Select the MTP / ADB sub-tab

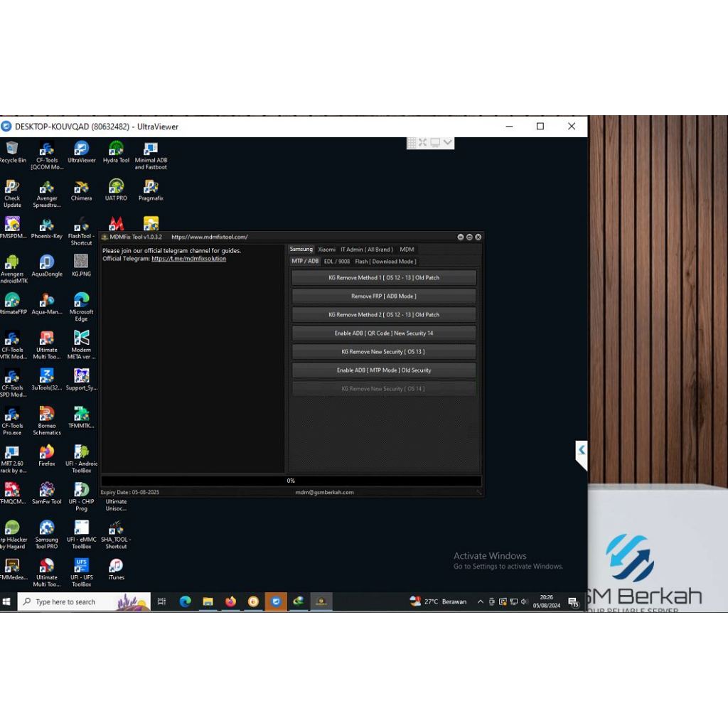pyautogui.click(x=305, y=261)
